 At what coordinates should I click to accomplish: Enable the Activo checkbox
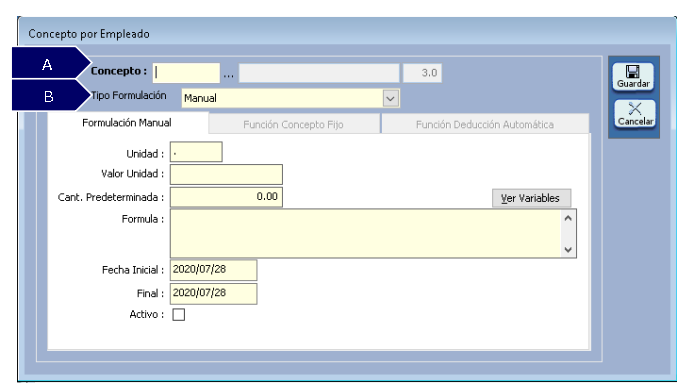(x=179, y=314)
